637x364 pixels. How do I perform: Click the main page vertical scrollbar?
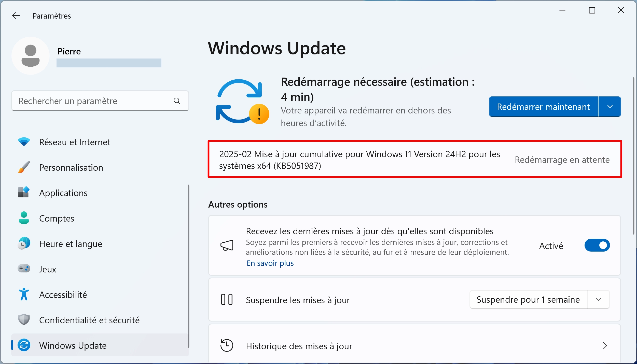pos(634,156)
